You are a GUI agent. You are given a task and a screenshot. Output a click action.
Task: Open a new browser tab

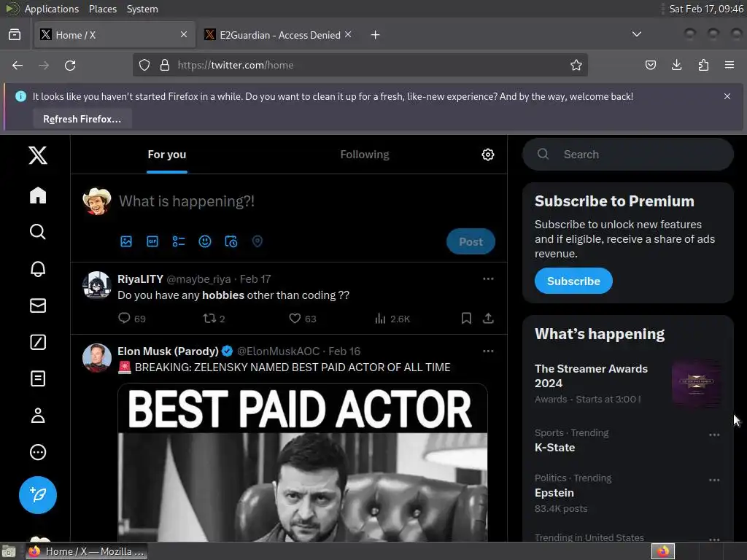(x=376, y=35)
